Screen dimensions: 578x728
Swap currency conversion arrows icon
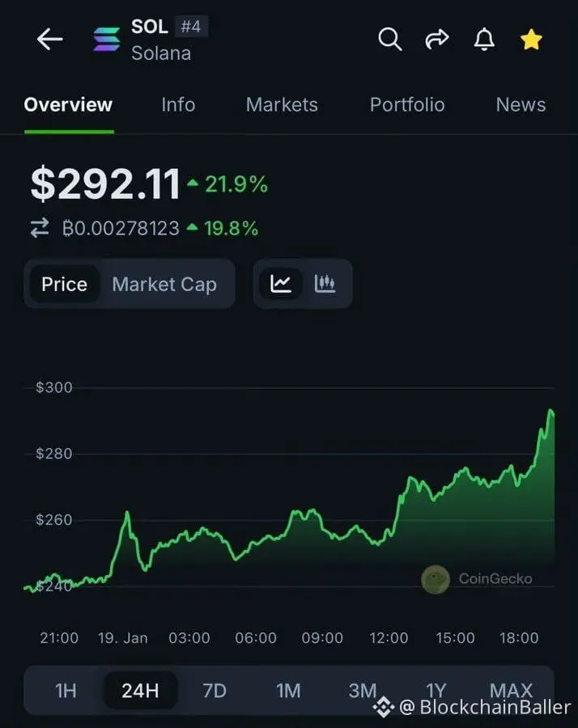pyautogui.click(x=40, y=229)
